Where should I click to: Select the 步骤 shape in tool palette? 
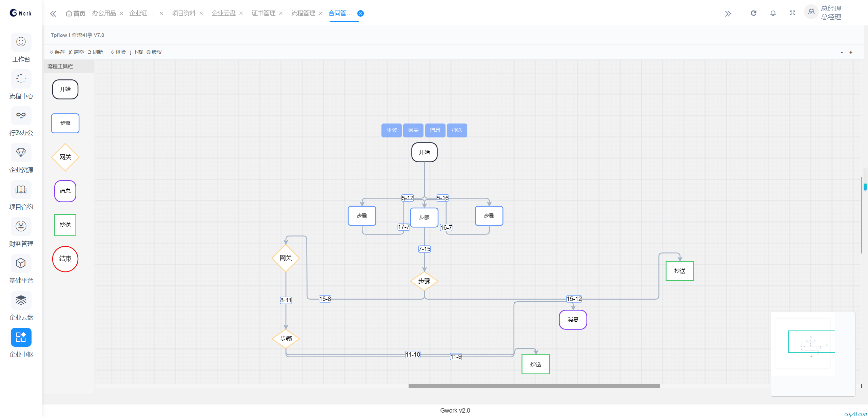pos(65,123)
